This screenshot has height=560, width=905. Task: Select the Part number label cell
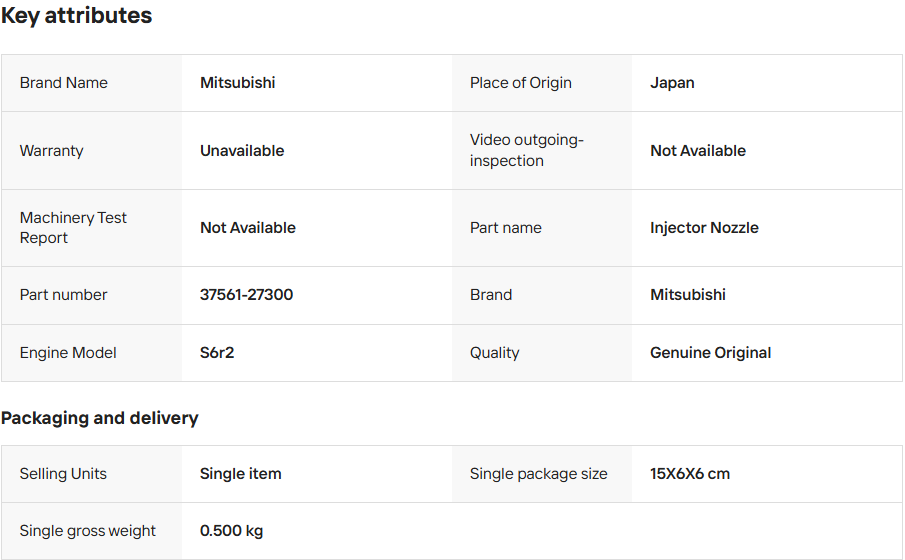[63, 295]
